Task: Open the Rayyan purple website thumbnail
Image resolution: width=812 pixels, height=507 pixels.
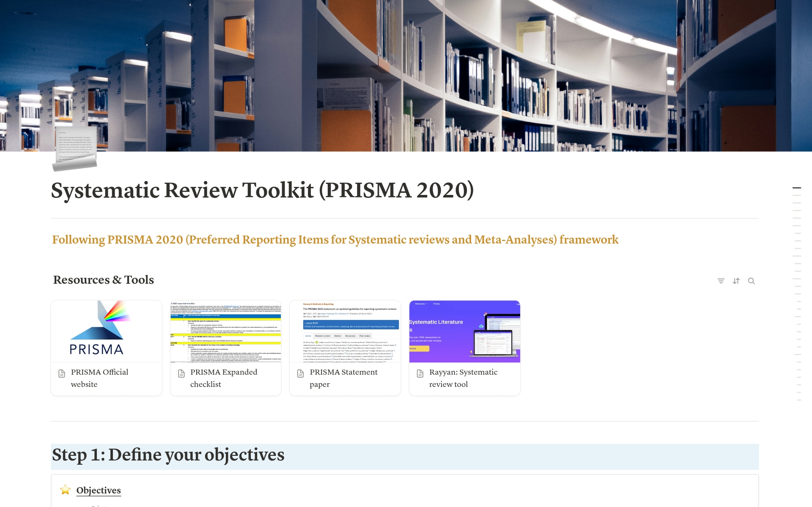Action: click(464, 331)
